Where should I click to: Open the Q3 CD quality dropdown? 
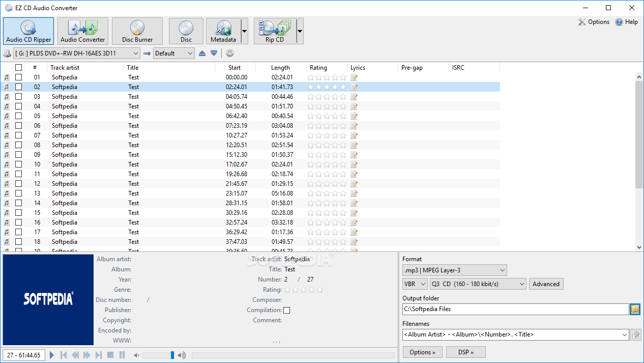pos(478,284)
